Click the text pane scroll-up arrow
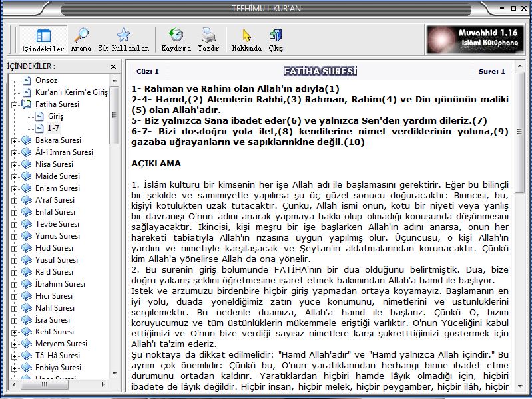The height and width of the screenshot is (399, 532). 519,66
